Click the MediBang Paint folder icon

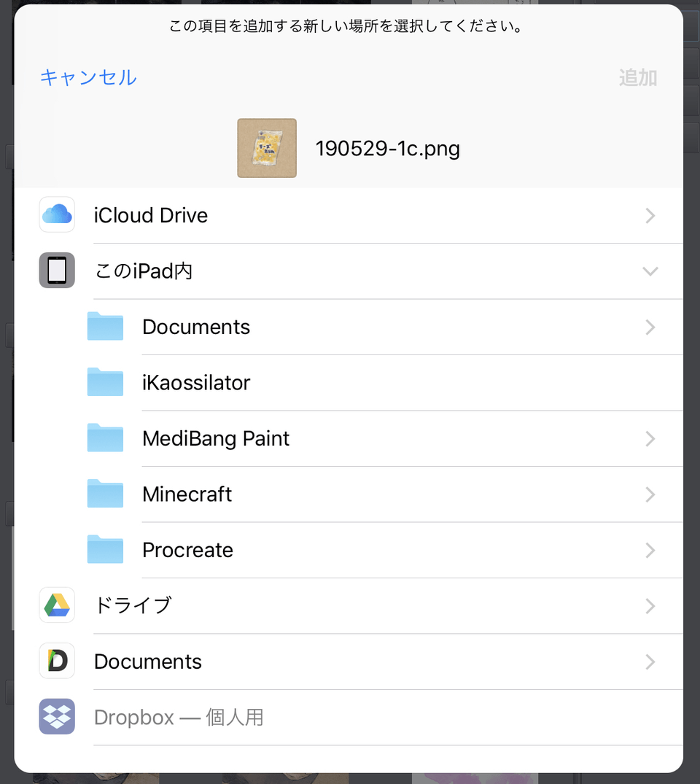point(105,438)
